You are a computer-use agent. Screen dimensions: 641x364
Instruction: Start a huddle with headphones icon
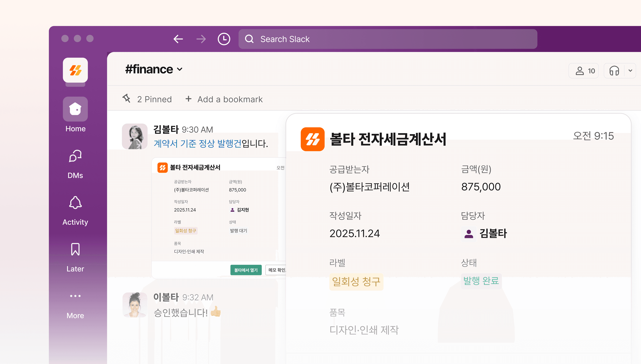tap(614, 71)
